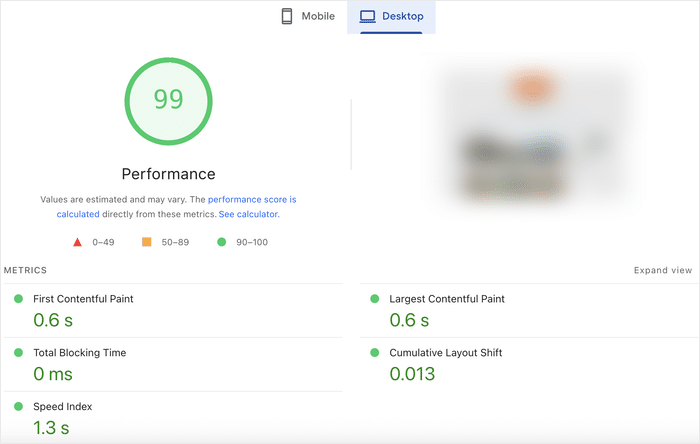Open the 'performance score is' link
700x444 pixels.
[x=252, y=199]
